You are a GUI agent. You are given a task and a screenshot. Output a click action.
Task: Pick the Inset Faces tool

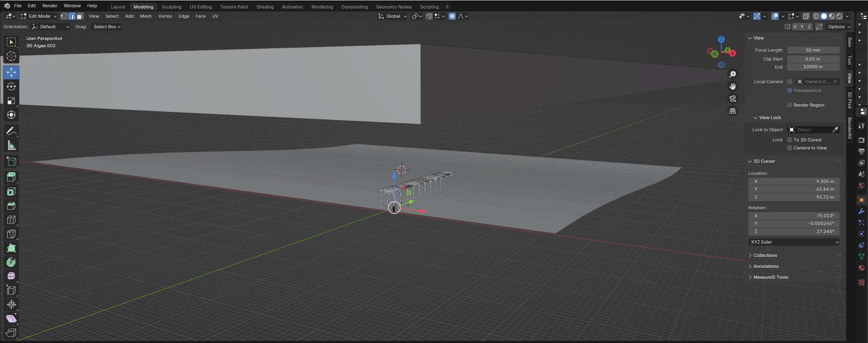[11, 191]
